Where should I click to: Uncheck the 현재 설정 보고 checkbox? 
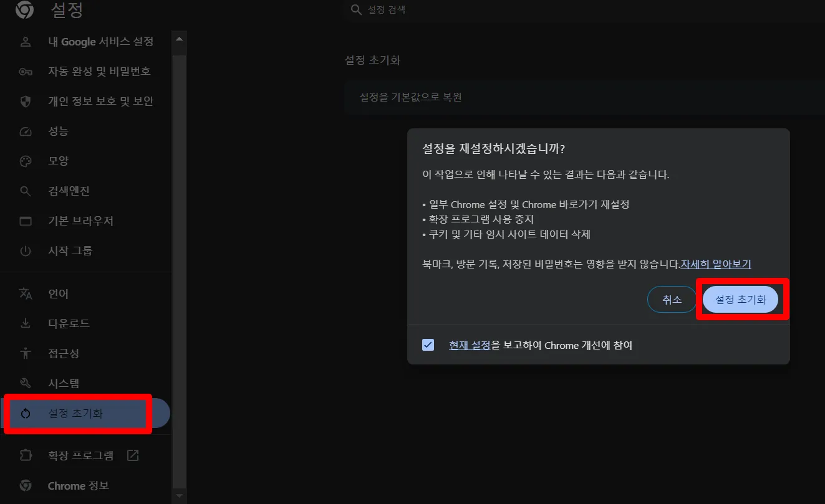(428, 345)
